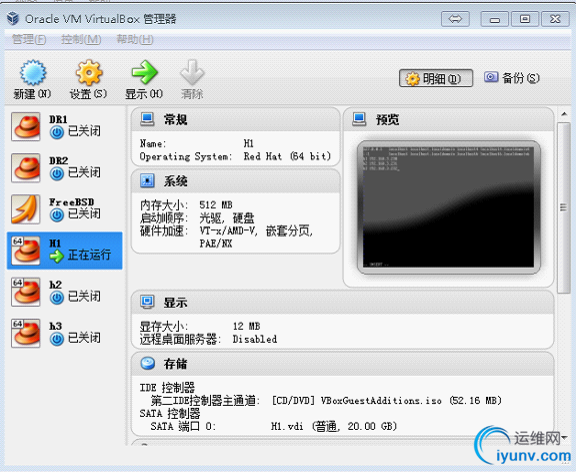The image size is (577, 472).
Task: Click the details pane scroll-up arrow
Action: [564, 114]
